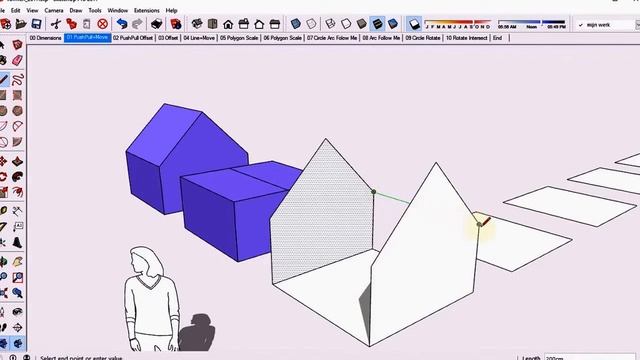Switch to the Iso view icon
Screen dimensions: 640x360
coord(197,24)
